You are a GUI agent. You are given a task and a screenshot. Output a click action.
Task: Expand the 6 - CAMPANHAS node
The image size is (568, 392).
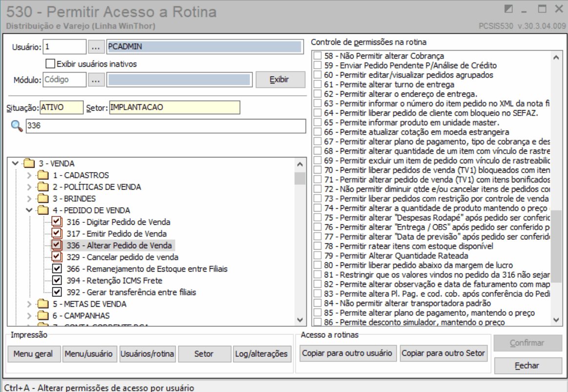(29, 315)
